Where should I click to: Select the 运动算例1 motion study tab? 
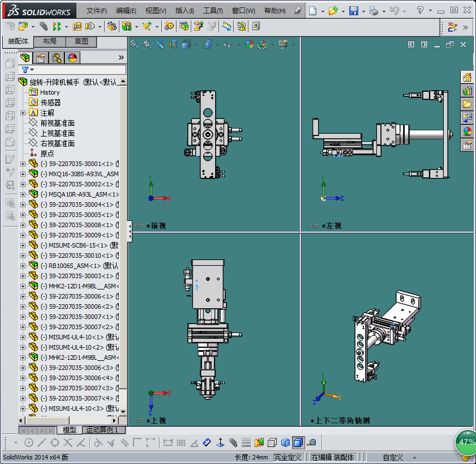[x=102, y=430]
